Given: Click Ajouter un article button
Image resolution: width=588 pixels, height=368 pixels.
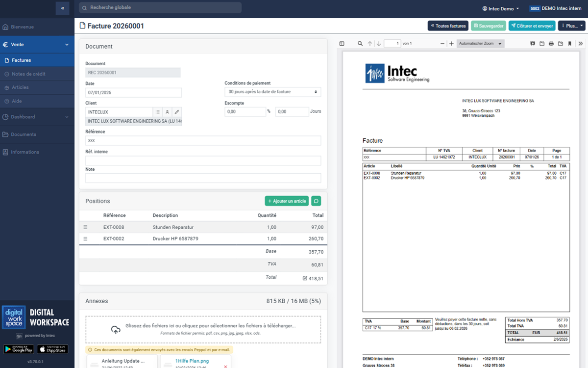Looking at the screenshot, I should point(287,201).
